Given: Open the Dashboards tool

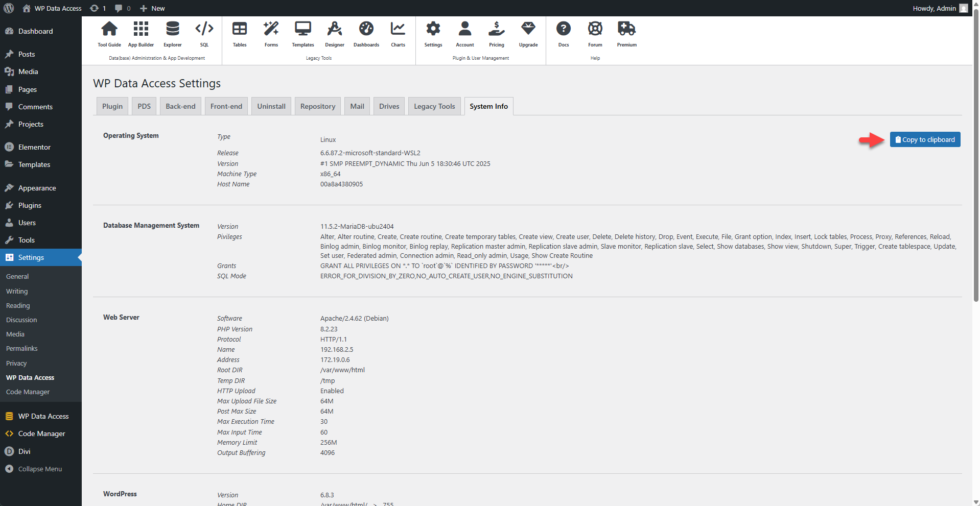Looking at the screenshot, I should pyautogui.click(x=366, y=33).
